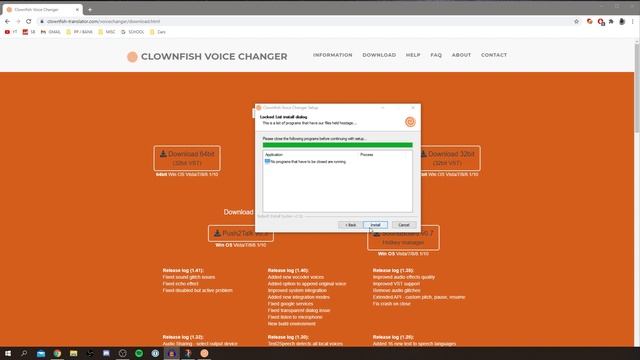Image resolution: width=640 pixels, height=360 pixels.
Task: Open the INFORMATION menu item
Action: coord(332,55)
